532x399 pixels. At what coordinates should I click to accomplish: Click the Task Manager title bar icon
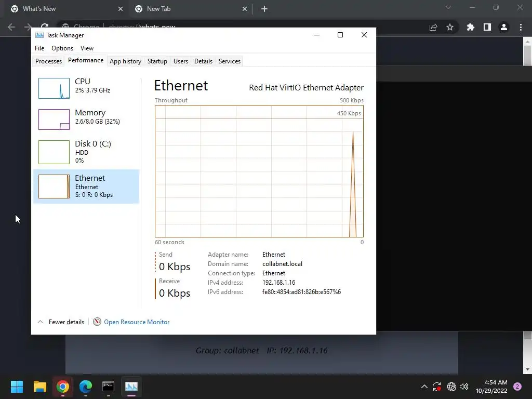pyautogui.click(x=39, y=35)
